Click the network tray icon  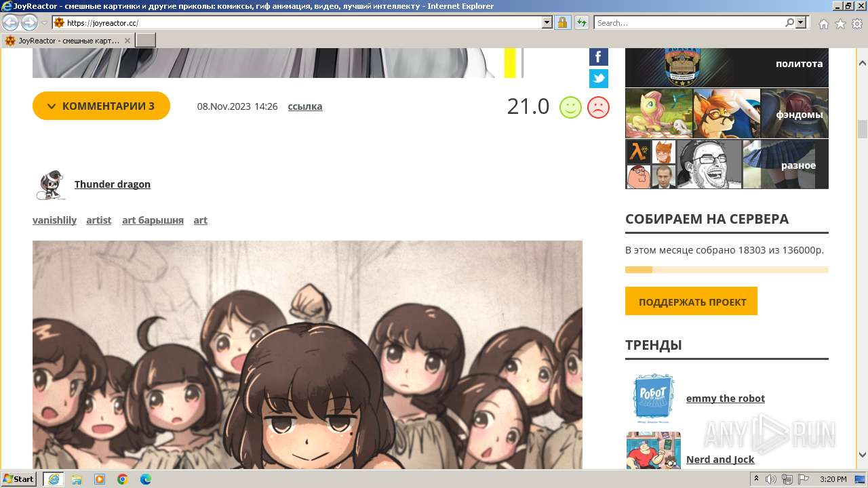pyautogui.click(x=787, y=479)
